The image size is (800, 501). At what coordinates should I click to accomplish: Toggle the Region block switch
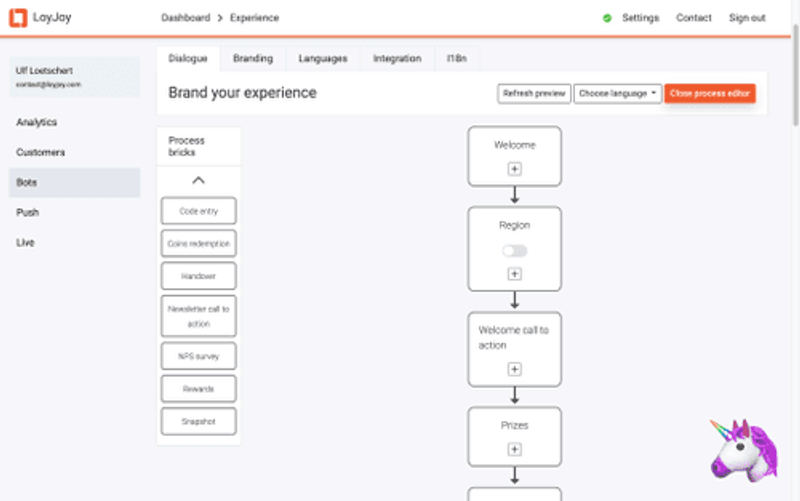[x=514, y=251]
